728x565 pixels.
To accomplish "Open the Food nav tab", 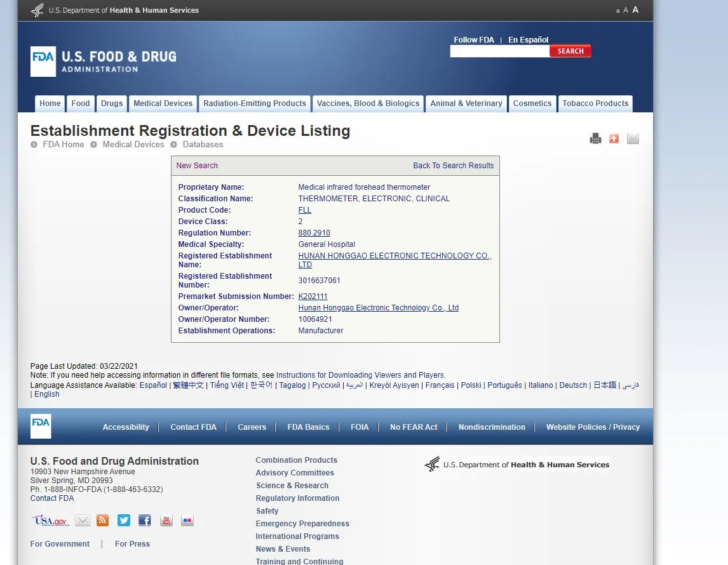I will pyautogui.click(x=80, y=103).
